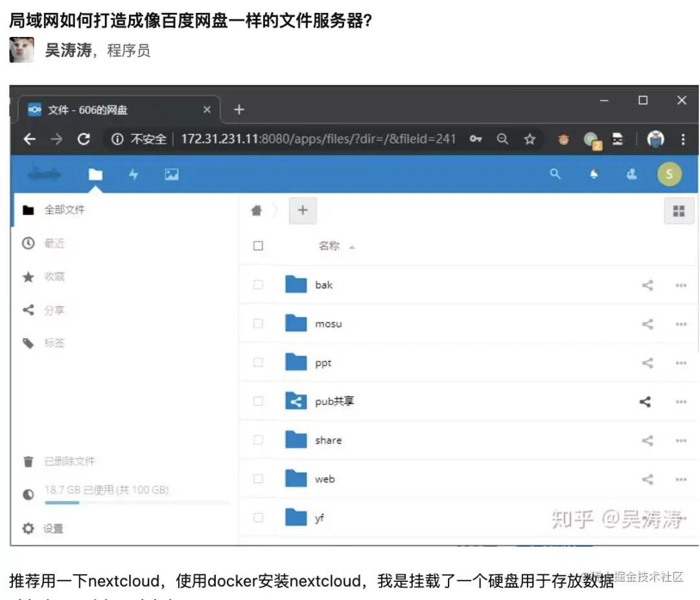Check the yf folder checkbox

pyautogui.click(x=258, y=518)
